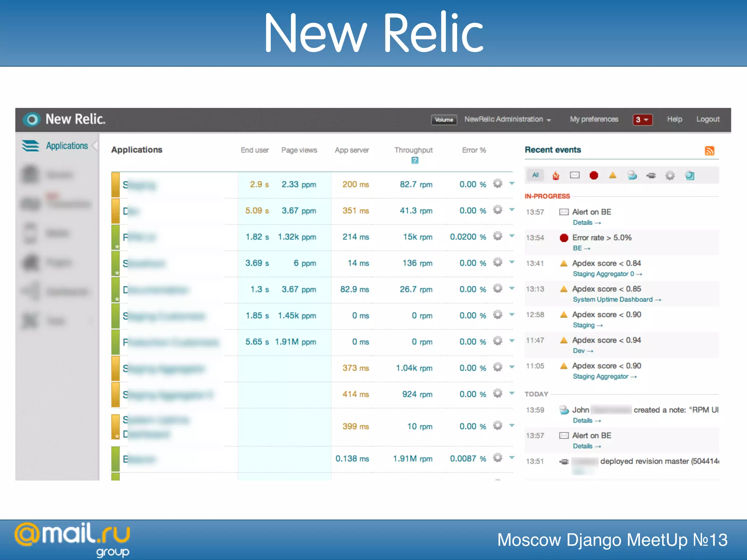The height and width of the screenshot is (560, 747).
Task: Expand dropdown arrow for 1.04k rpm row
Action: (x=512, y=367)
